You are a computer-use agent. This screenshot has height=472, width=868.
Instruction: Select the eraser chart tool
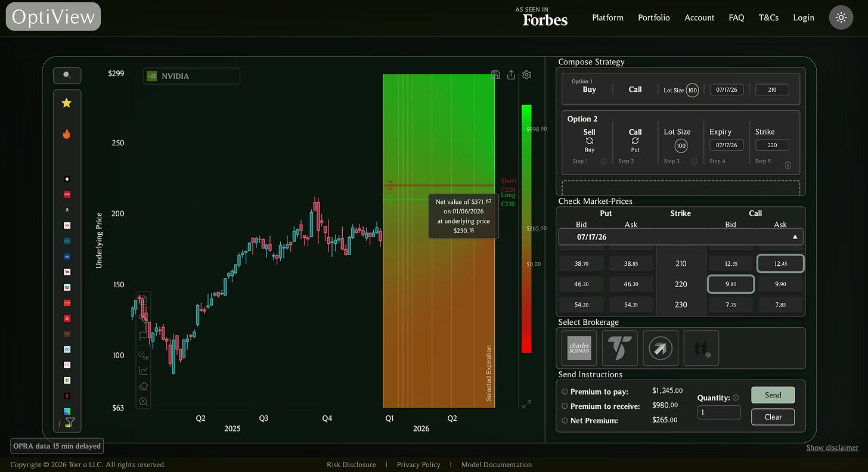(x=143, y=386)
